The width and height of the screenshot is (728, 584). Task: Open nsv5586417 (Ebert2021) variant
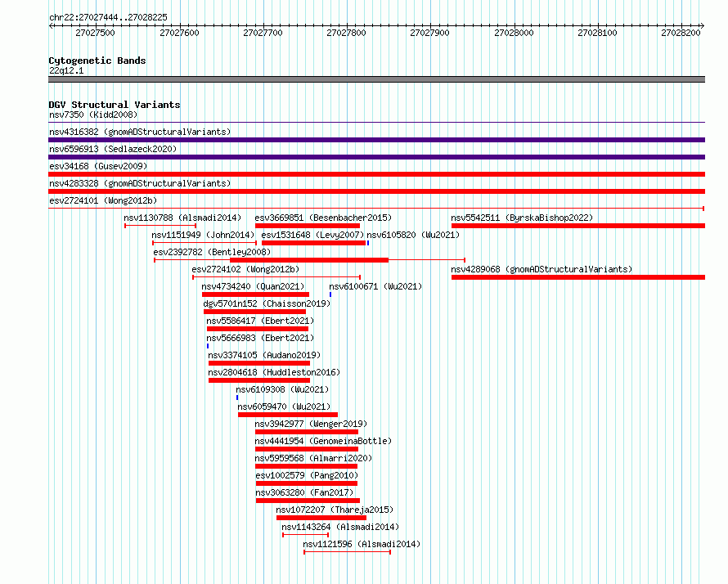(x=260, y=321)
